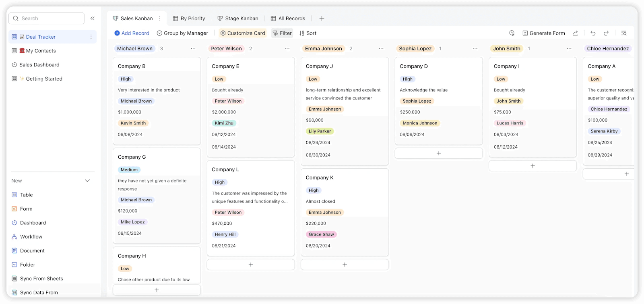Click Lucas Harris tag on Company I
644x304 pixels.
point(510,123)
